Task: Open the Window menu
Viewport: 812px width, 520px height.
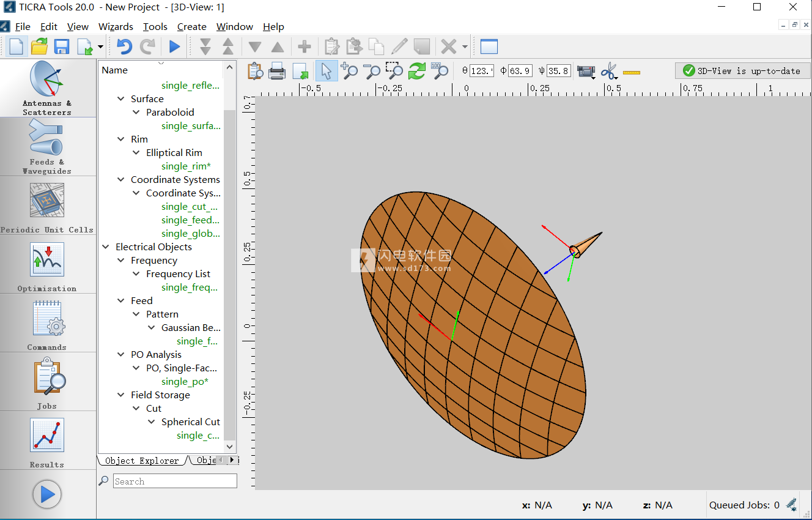Action: (x=235, y=26)
